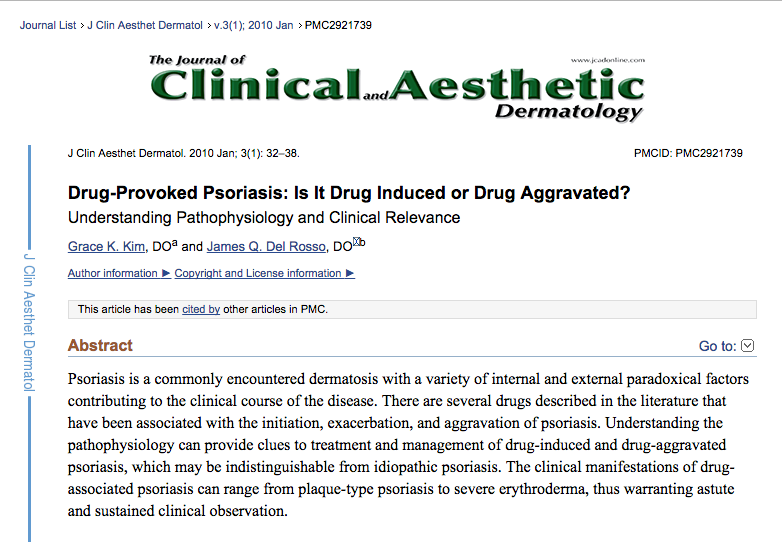
Task: Click the corresponding author envelope icon
Action: click(356, 242)
